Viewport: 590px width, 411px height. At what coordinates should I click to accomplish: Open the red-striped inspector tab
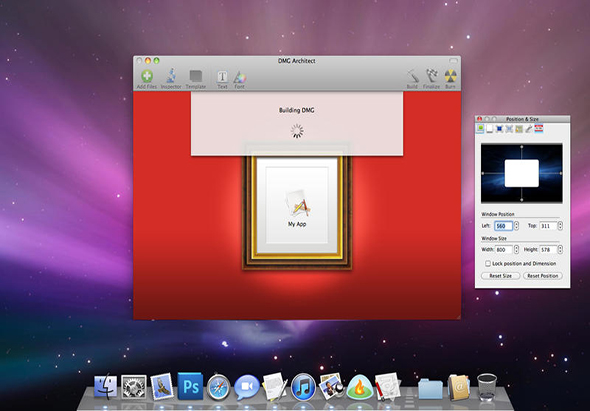pyautogui.click(x=539, y=129)
